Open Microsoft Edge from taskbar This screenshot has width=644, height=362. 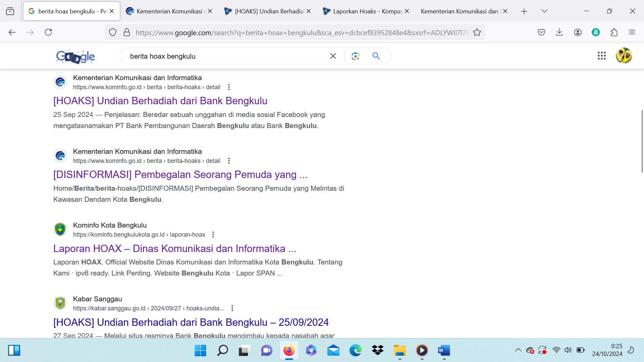[x=356, y=351]
